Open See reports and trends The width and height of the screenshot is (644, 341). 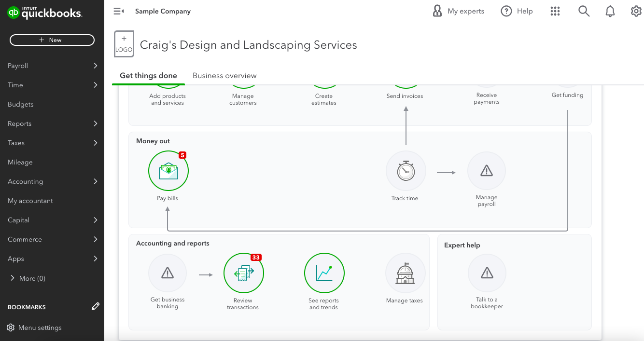(x=324, y=273)
